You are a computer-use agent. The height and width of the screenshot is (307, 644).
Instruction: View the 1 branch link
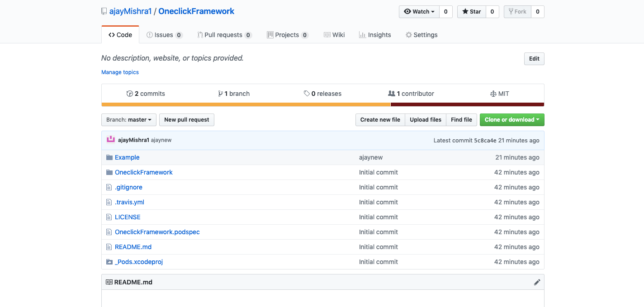click(234, 94)
